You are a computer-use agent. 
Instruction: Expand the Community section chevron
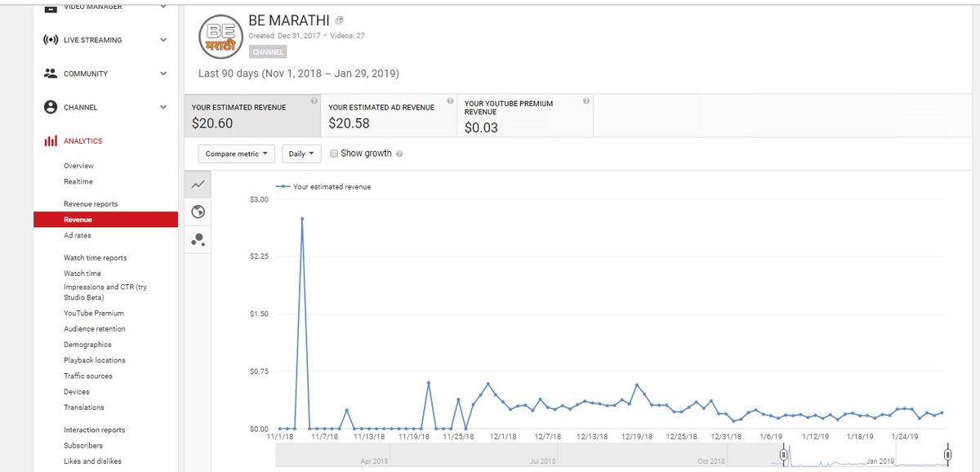tap(163, 73)
